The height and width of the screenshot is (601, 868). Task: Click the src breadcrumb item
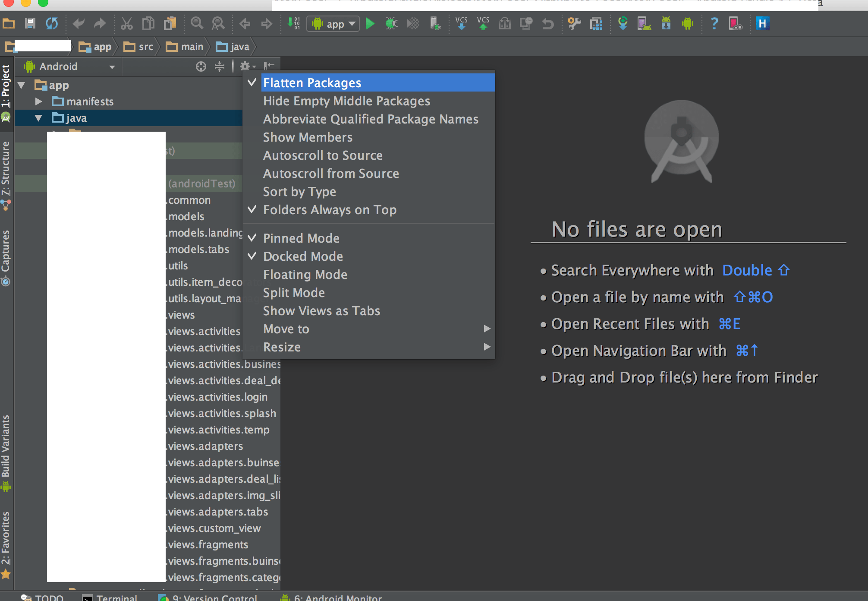pyautogui.click(x=145, y=46)
